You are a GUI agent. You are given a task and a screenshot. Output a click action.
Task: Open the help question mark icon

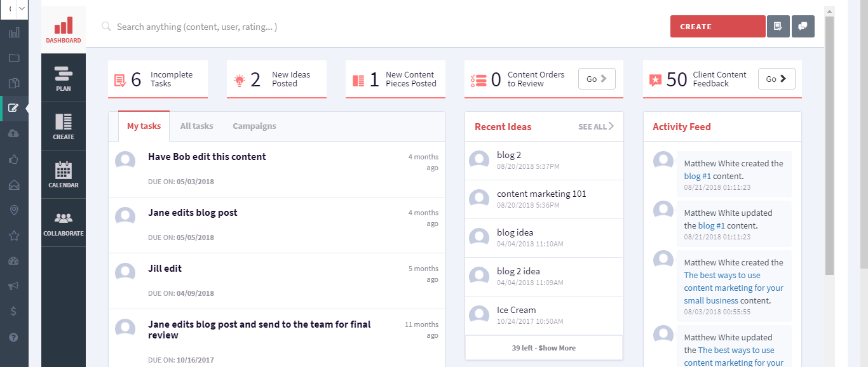tap(13, 337)
